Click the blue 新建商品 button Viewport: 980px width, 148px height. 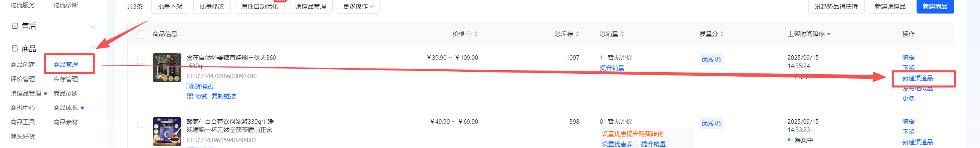tap(935, 7)
